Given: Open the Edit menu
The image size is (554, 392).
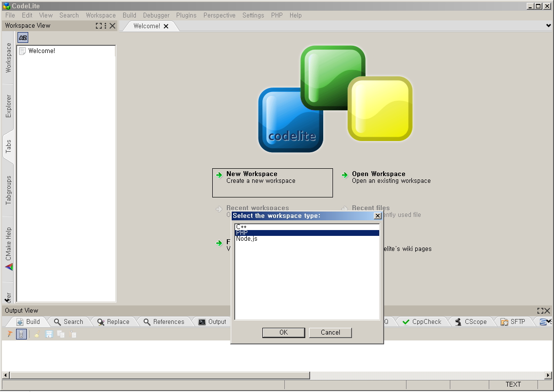Looking at the screenshot, I should (x=27, y=15).
